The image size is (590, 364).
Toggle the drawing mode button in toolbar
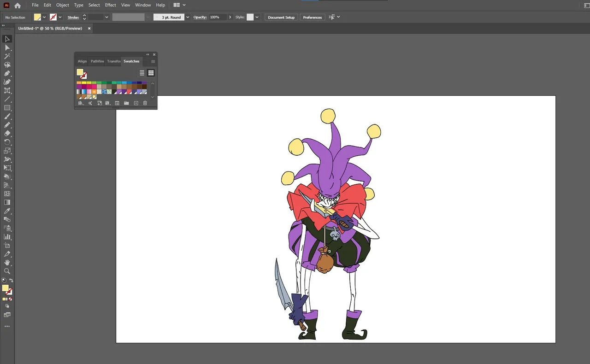coord(7,306)
